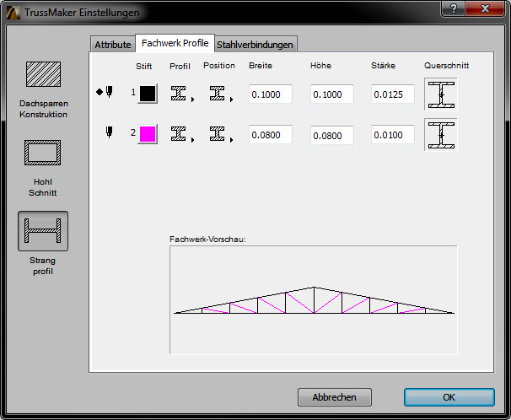Image resolution: width=511 pixels, height=420 pixels.
Task: Click the Strang profil label
Action: pyautogui.click(x=43, y=266)
